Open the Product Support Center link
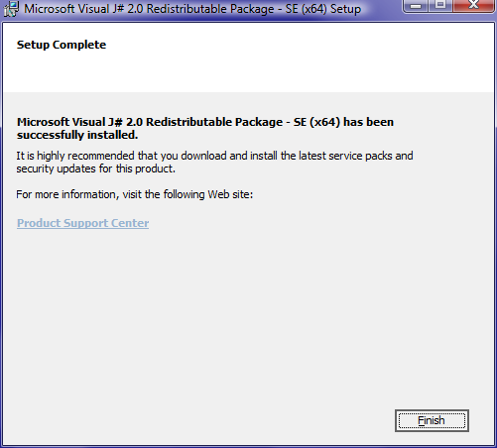497x448 pixels. click(82, 223)
